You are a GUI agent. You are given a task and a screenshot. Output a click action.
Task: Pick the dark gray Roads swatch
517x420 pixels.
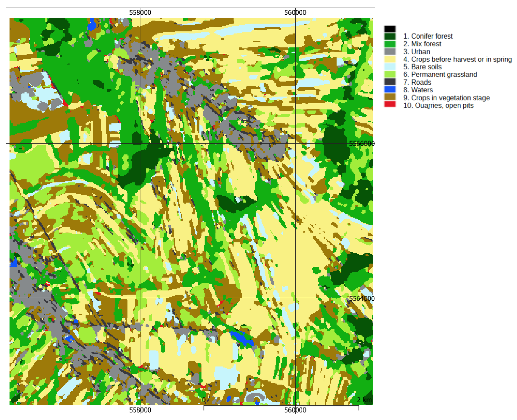point(390,82)
